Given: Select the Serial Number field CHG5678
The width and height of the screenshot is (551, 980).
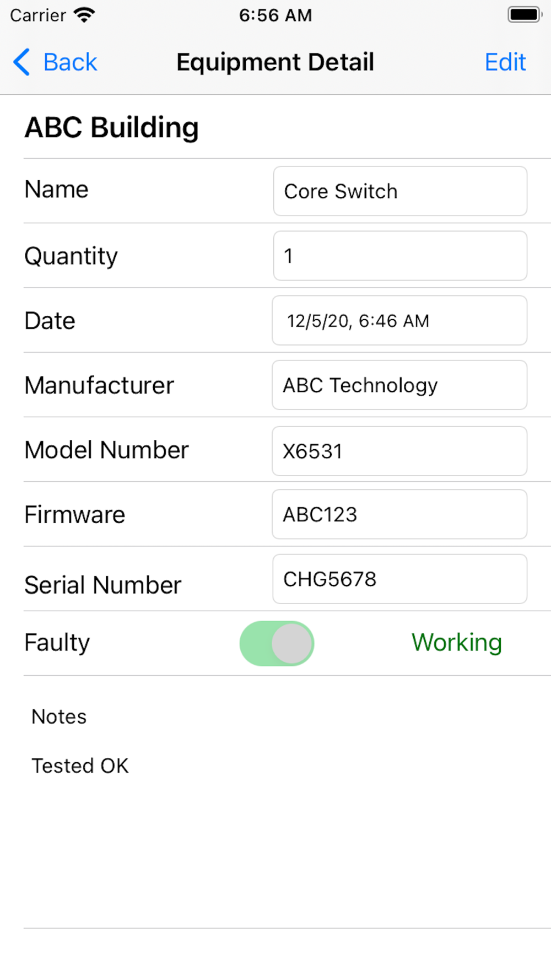Looking at the screenshot, I should 399,579.
